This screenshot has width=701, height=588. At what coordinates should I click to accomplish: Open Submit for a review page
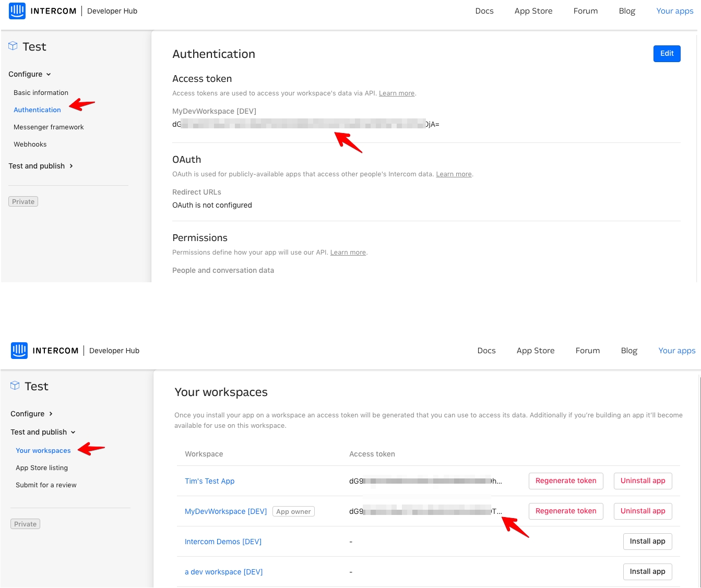tap(46, 485)
